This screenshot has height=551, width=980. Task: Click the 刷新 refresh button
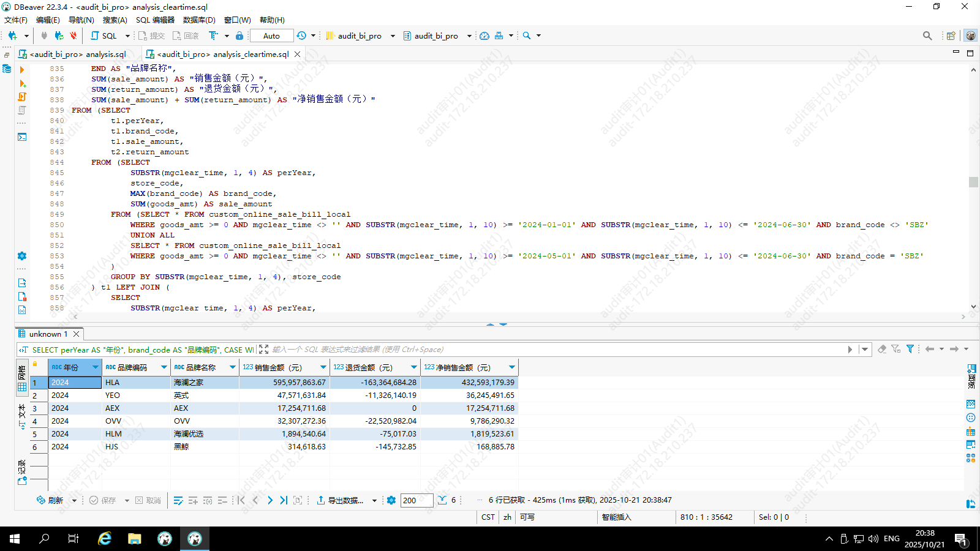point(50,500)
